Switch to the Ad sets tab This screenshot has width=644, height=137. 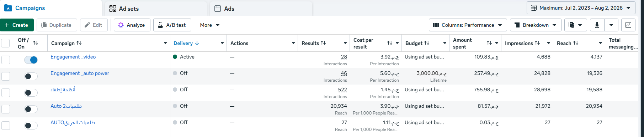(155, 9)
